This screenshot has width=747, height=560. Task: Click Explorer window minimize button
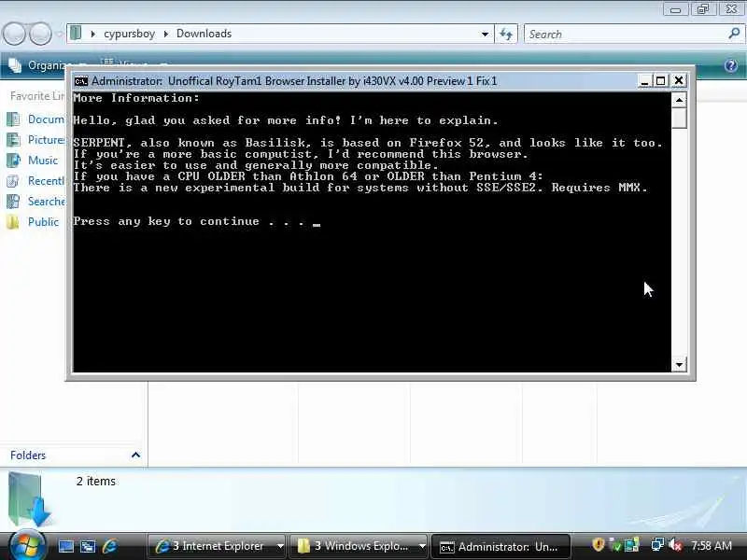pos(675,9)
